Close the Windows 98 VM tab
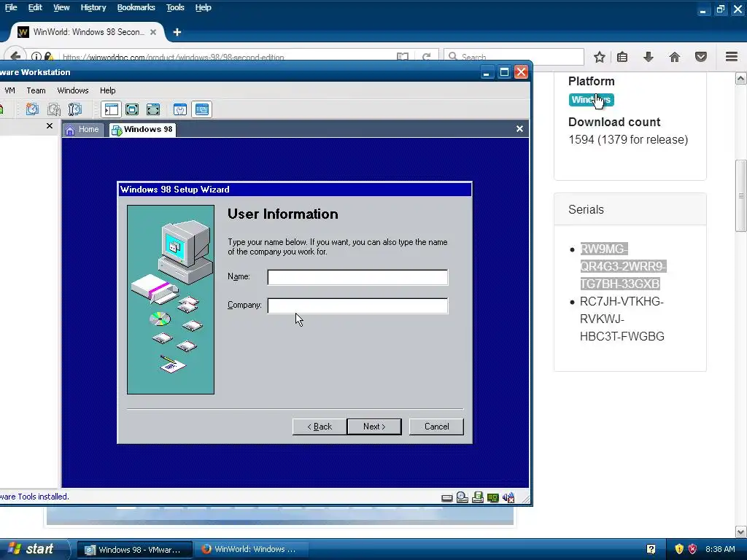747x560 pixels. point(519,129)
